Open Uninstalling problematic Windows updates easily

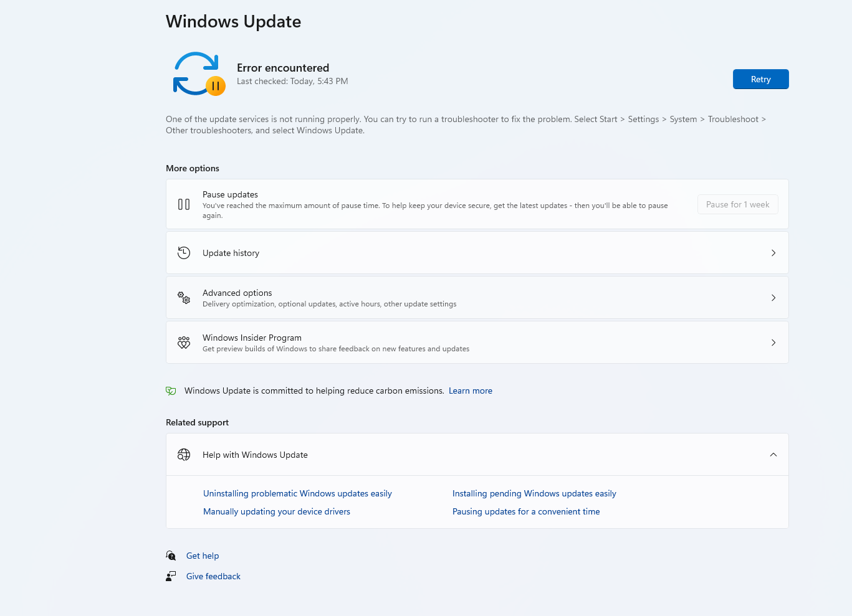click(x=297, y=493)
